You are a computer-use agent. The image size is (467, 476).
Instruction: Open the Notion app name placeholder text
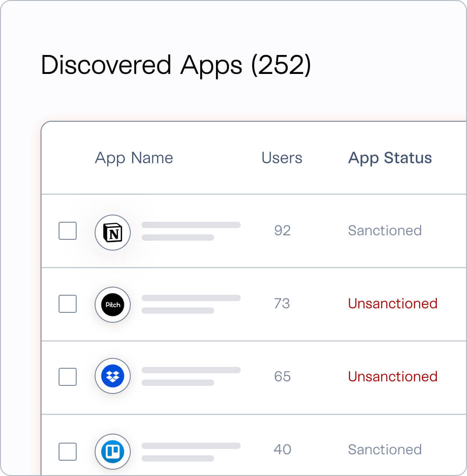[x=191, y=231]
